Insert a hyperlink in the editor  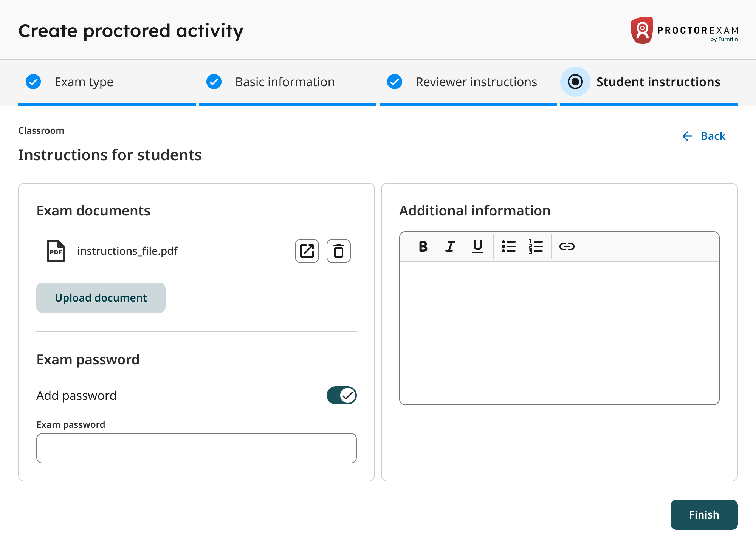point(567,246)
